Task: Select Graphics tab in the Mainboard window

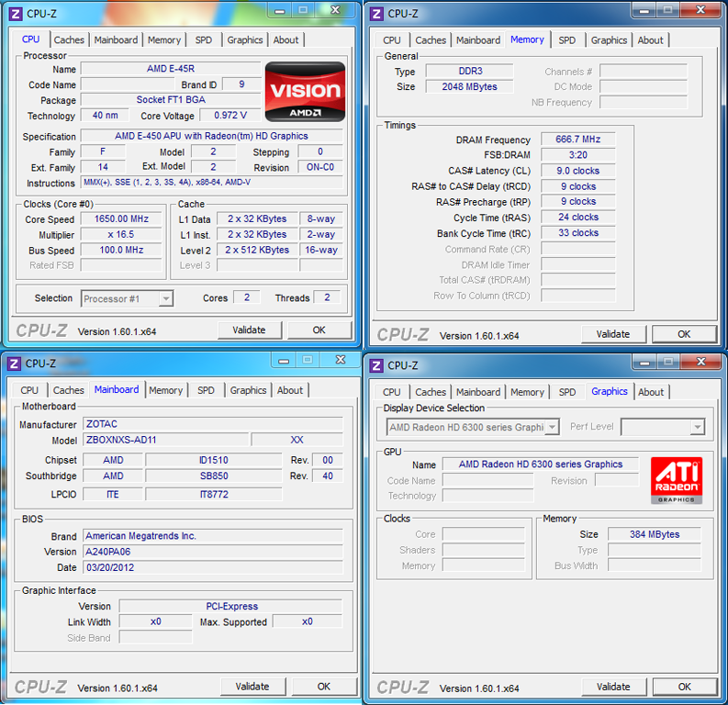Action: pyautogui.click(x=248, y=390)
